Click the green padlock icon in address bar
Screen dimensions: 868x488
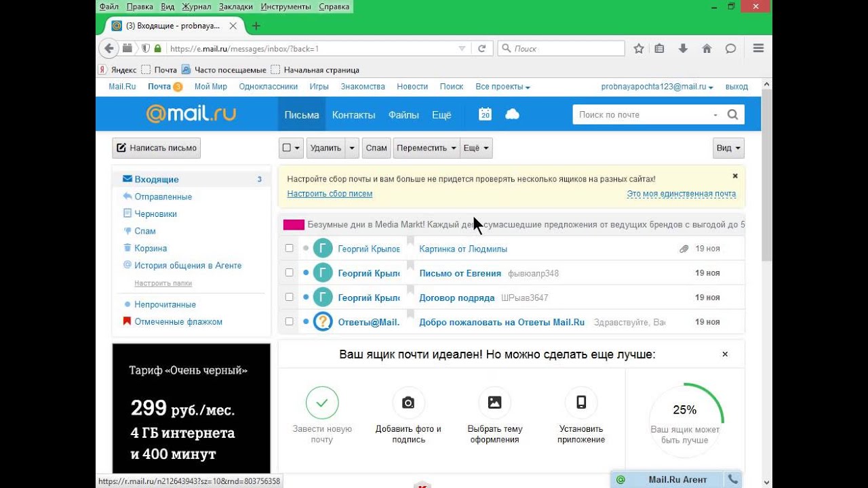pyautogui.click(x=157, y=49)
